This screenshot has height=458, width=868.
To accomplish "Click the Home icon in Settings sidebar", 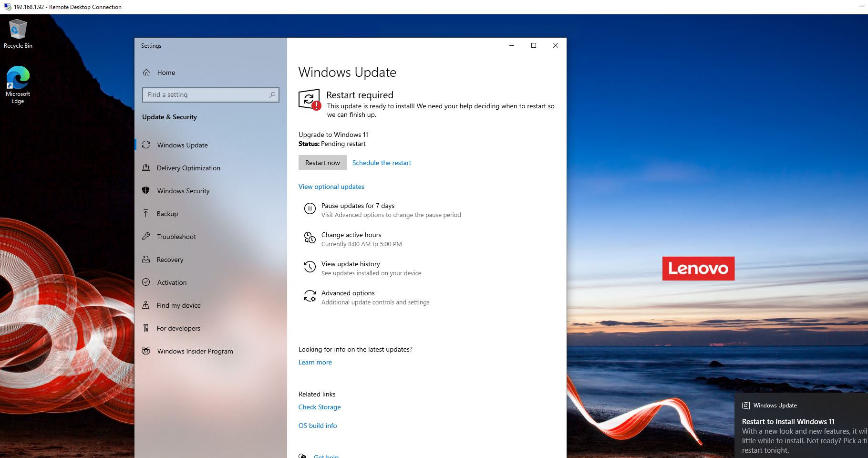I will (x=146, y=73).
